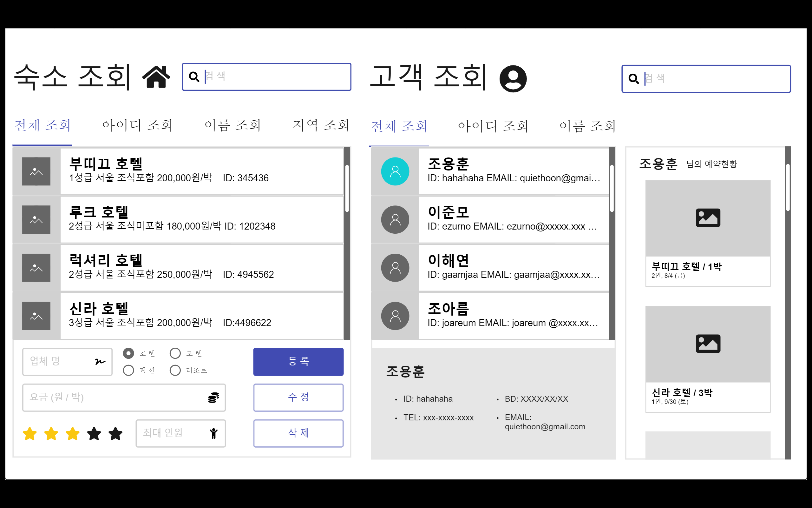Click ID: 345436 in 부띠끄 호텔 row

click(246, 178)
